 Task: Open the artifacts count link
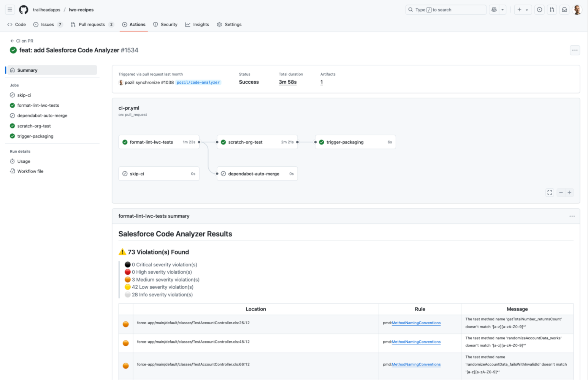coord(322,82)
